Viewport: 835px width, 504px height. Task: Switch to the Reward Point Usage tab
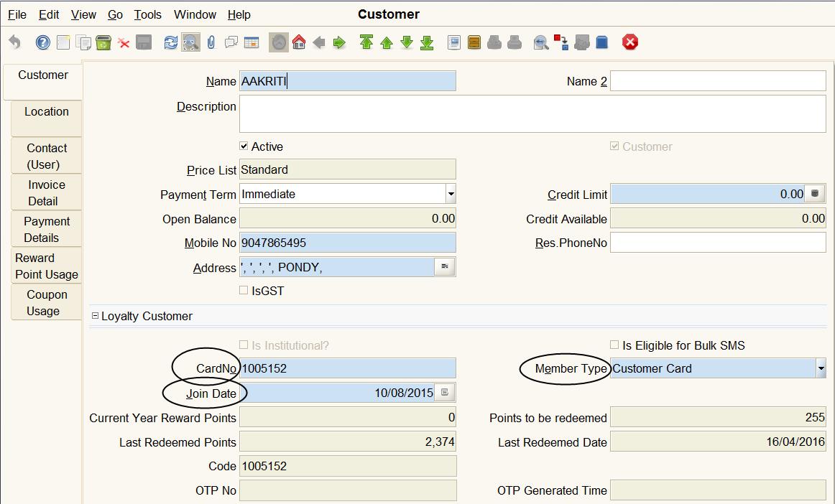coord(46,266)
